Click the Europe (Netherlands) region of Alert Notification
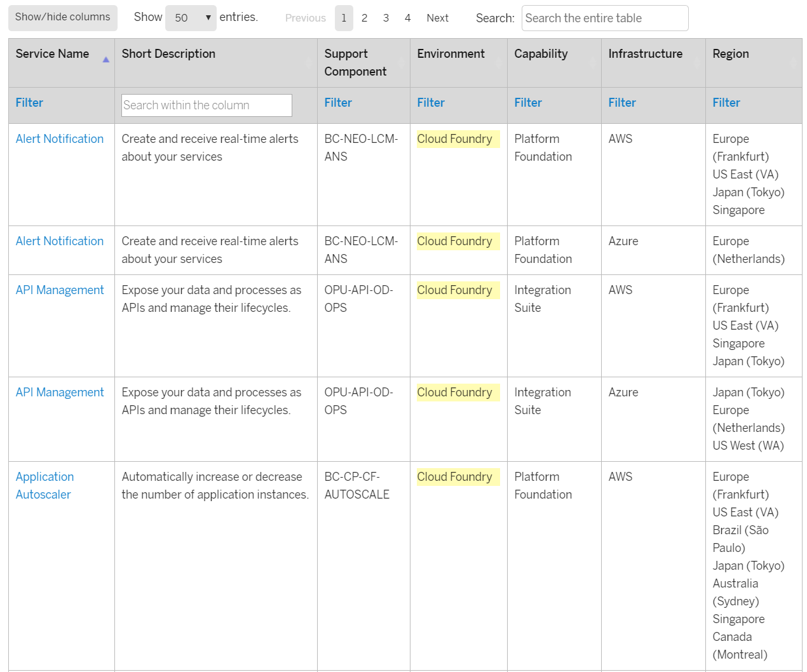The image size is (807, 672). click(749, 250)
